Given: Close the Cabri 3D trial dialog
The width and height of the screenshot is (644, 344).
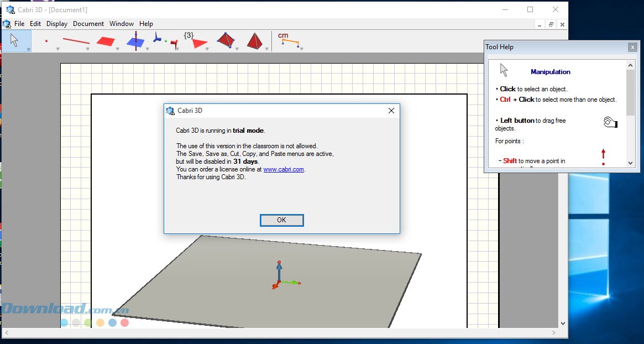Looking at the screenshot, I should coord(391,111).
